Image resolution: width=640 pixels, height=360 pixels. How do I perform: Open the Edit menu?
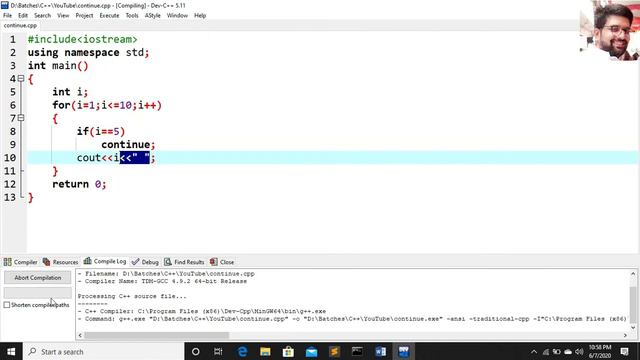(x=23, y=16)
